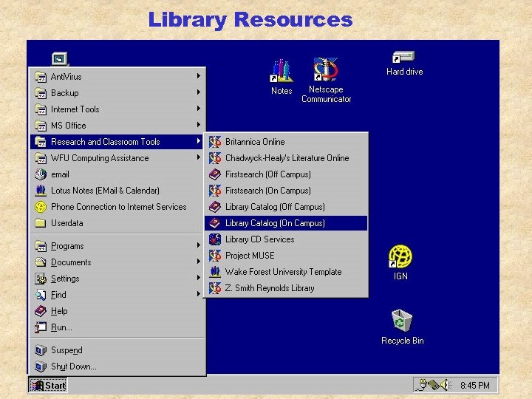Open the IGN globe desktop icon

pyautogui.click(x=400, y=256)
